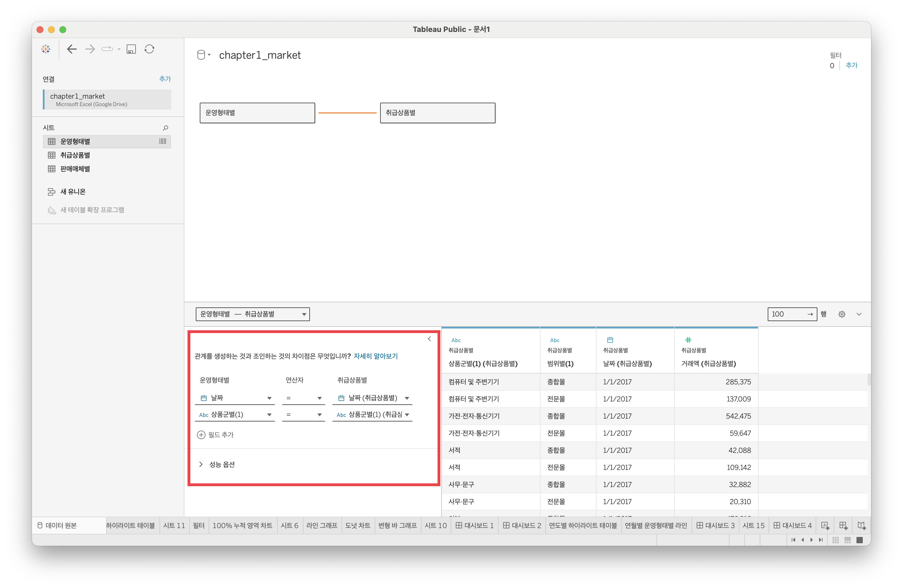Viewport: 903px width, 588px height.
Task: Click the back arrow in toolbar
Action: click(x=72, y=49)
